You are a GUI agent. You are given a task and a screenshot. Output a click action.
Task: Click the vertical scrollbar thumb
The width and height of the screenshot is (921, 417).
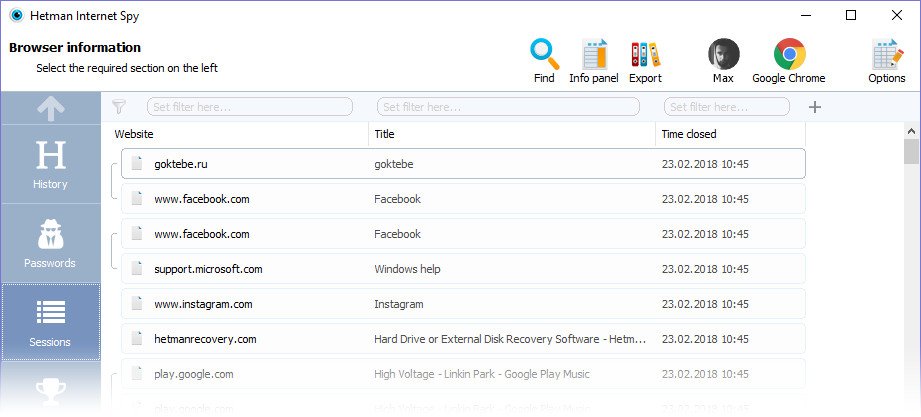[911, 152]
